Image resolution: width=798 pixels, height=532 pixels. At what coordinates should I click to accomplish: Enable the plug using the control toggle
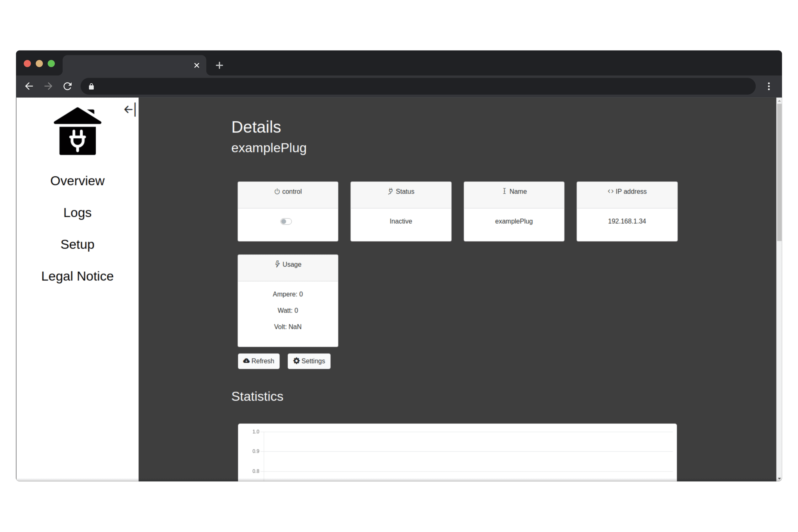[x=286, y=221]
